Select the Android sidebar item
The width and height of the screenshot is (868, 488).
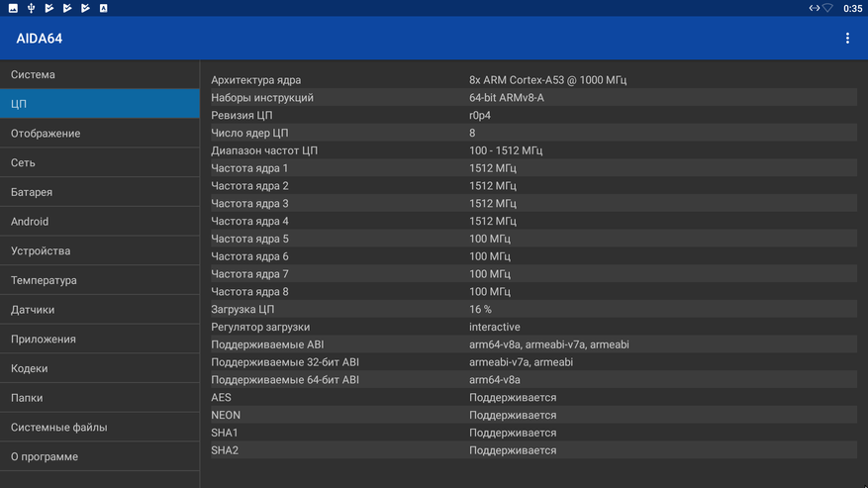pyautogui.click(x=100, y=221)
